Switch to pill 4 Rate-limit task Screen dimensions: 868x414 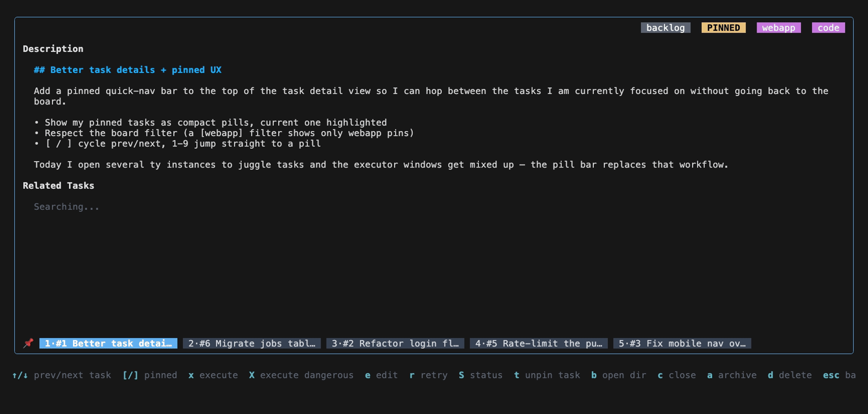pyautogui.click(x=539, y=343)
